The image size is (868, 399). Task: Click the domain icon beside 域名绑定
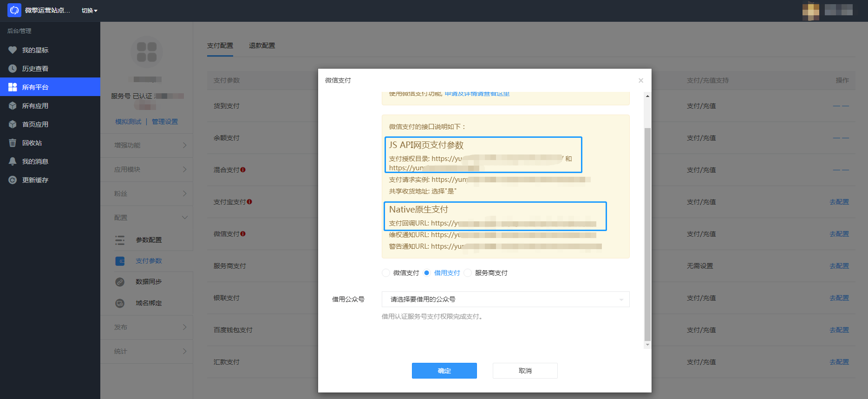(x=120, y=303)
